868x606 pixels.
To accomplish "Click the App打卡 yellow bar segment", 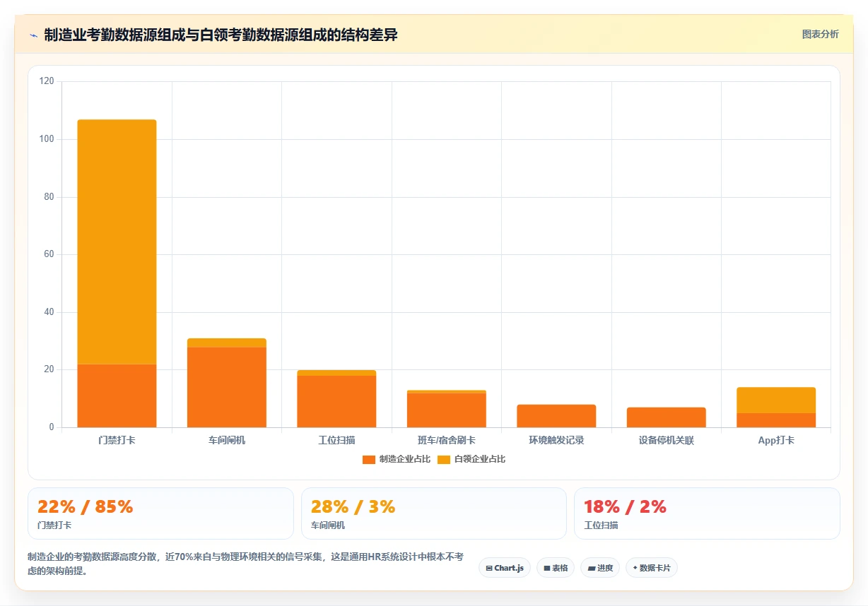I will (x=776, y=400).
